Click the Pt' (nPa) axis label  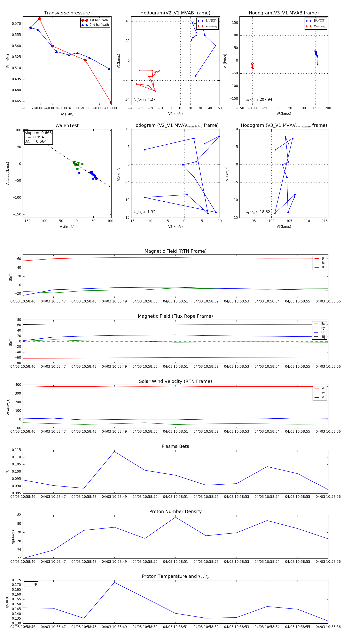8,61
